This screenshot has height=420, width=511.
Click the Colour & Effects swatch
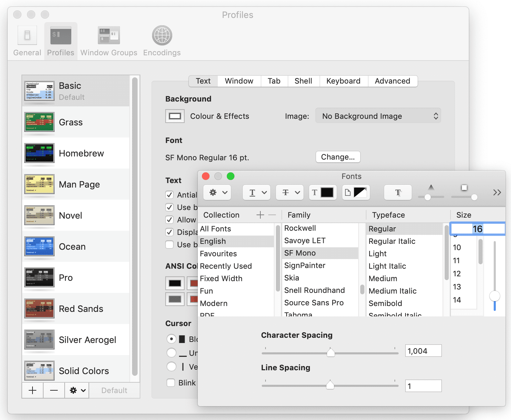175,116
